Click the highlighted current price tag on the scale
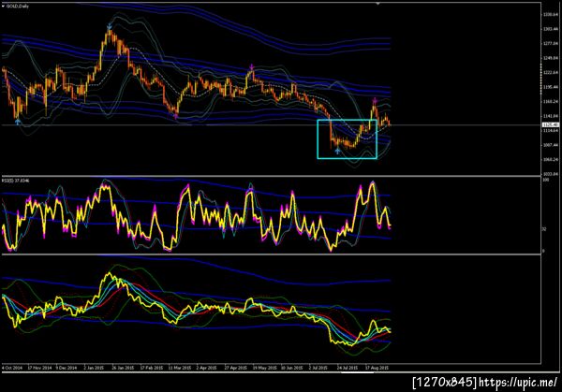 [x=550, y=124]
